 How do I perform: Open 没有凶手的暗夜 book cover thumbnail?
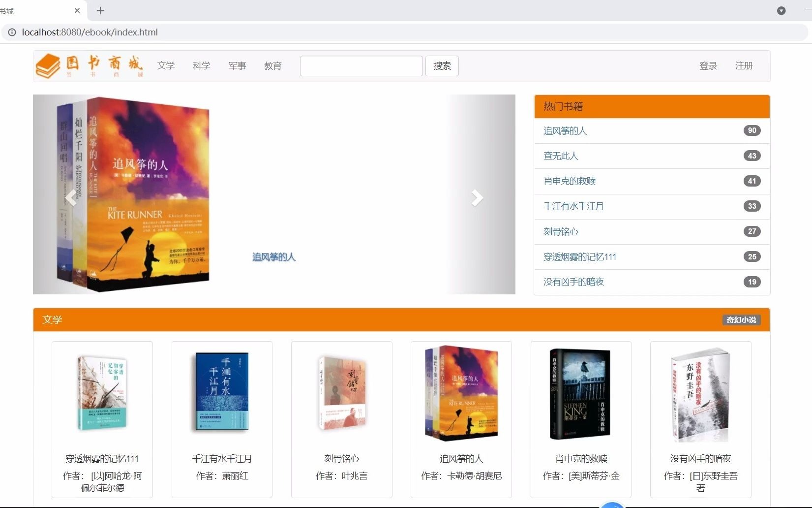click(x=701, y=395)
